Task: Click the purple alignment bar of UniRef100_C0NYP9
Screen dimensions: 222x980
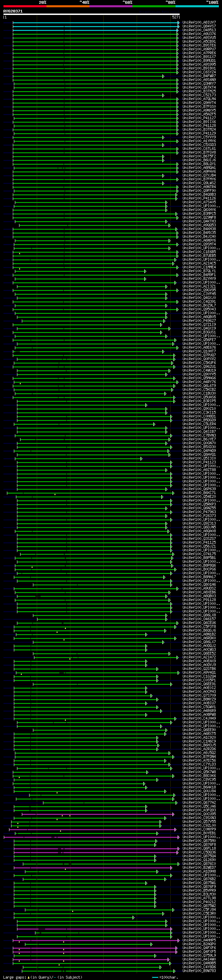Action: click(93, 829)
